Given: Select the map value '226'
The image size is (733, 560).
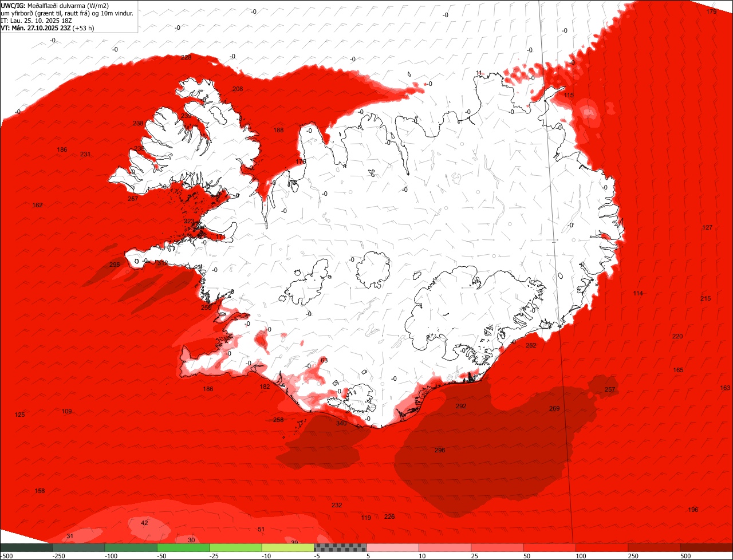Looking at the screenshot, I should 389,516.
